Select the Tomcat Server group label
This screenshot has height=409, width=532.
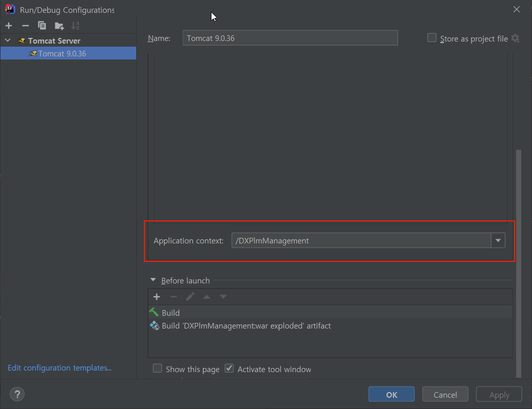tap(54, 41)
